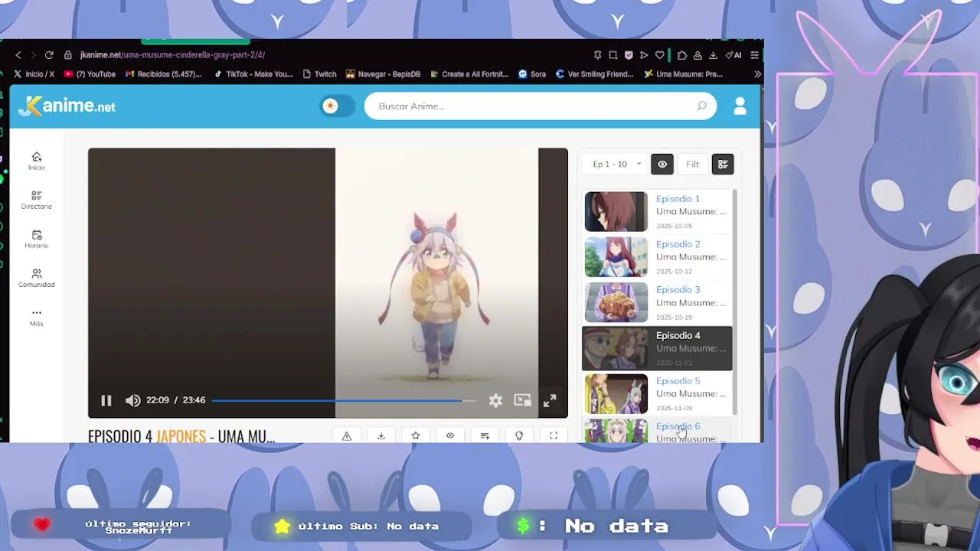Screen dimensions: 980x551
Task: Go back in browser history
Action: pyautogui.click(x=18, y=55)
